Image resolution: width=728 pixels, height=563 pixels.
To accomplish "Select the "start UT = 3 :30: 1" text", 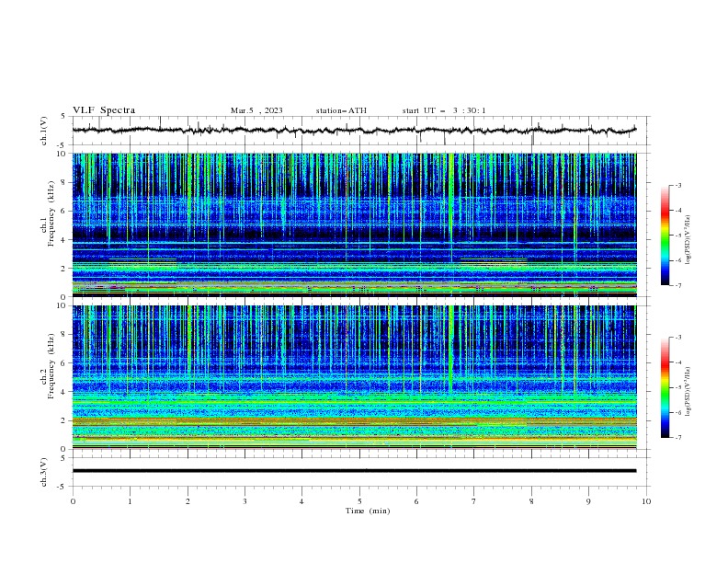I will 444,110.
